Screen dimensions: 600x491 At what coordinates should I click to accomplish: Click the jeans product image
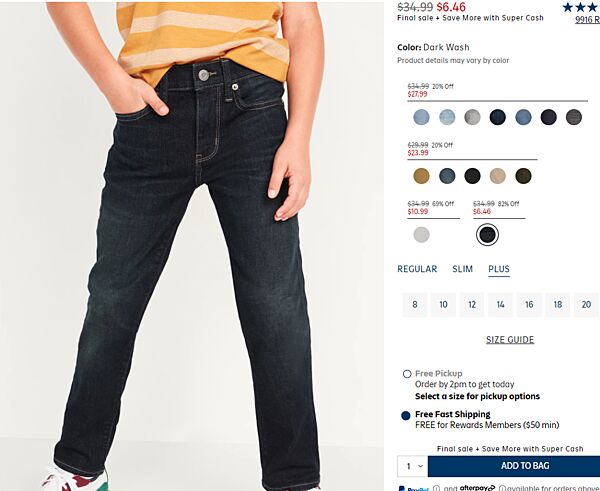tap(192, 246)
